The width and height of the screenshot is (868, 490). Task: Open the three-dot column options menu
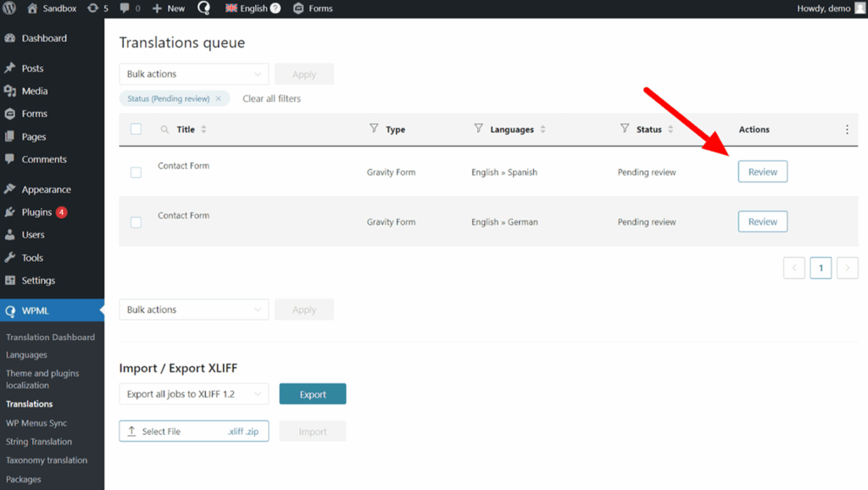pos(847,130)
